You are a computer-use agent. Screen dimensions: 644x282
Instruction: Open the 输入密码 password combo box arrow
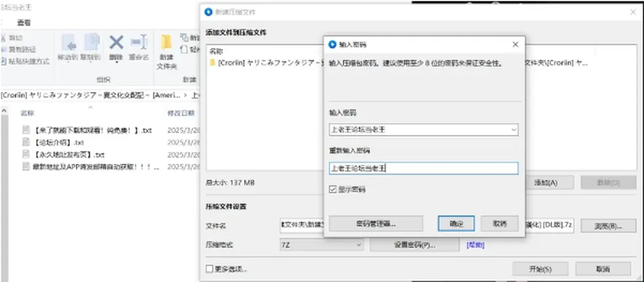coord(513,130)
